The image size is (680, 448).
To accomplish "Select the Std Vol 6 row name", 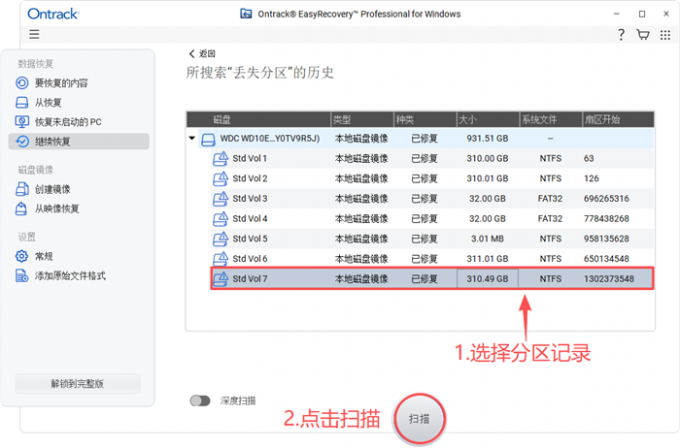I will pyautogui.click(x=250, y=259).
